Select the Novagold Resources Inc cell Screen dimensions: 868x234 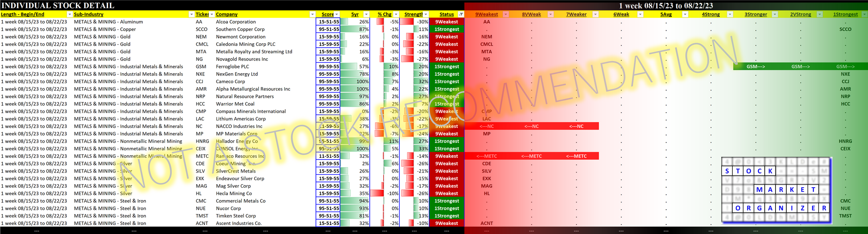[x=242, y=59]
